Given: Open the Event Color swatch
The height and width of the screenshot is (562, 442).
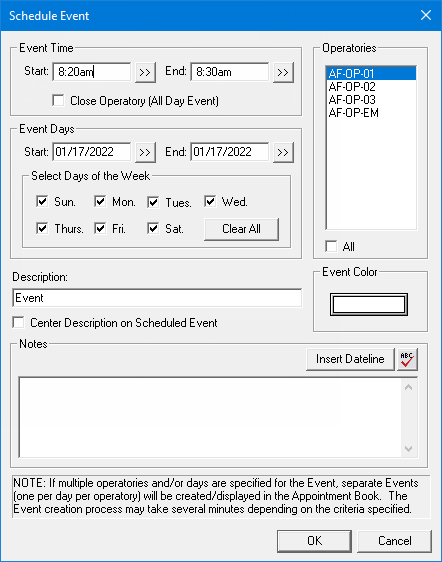Looking at the screenshot, I should point(369,305).
